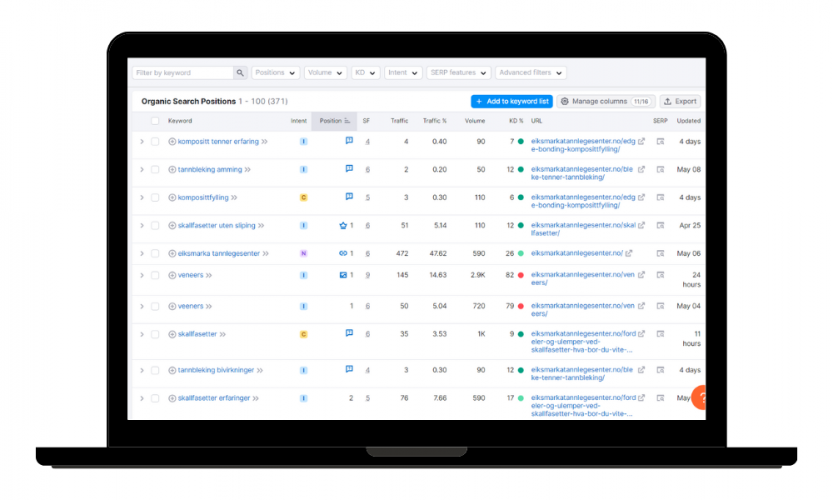The width and height of the screenshot is (833, 500).
Task: Expand the kompositt tenner erfaring row
Action: coord(142,141)
